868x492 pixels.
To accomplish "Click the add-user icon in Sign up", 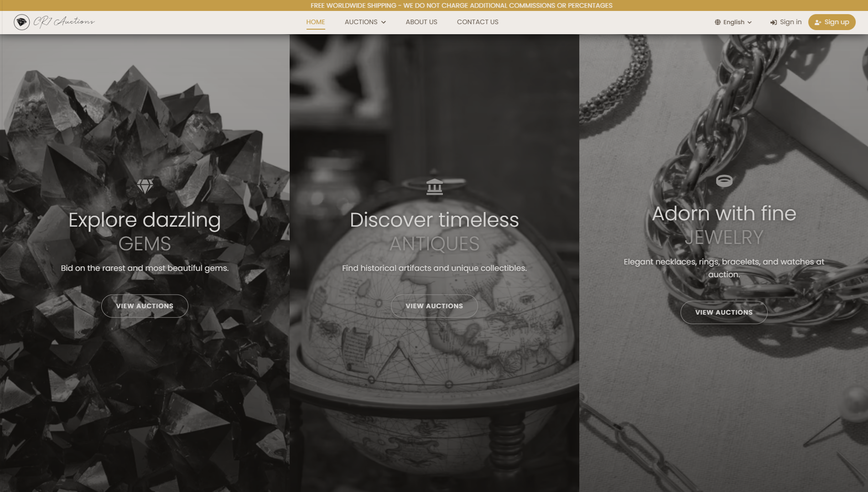I will [818, 22].
